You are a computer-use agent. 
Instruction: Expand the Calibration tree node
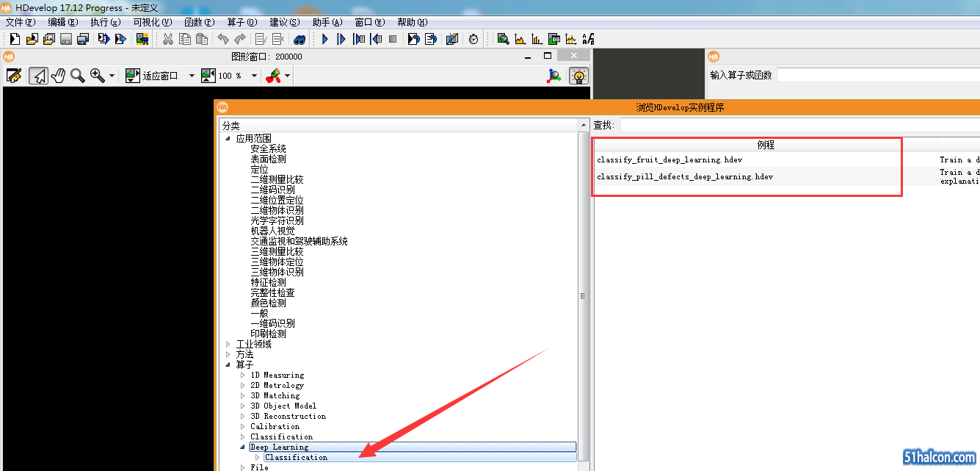(243, 426)
